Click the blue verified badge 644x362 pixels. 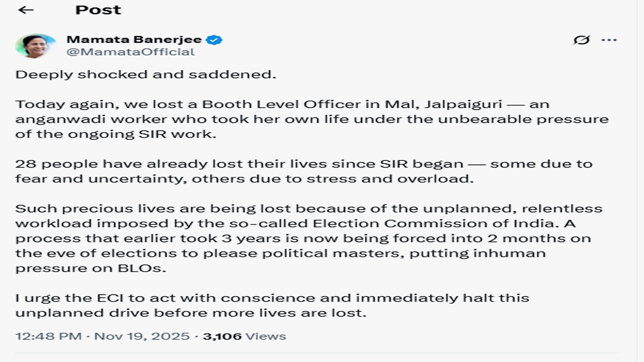214,40
